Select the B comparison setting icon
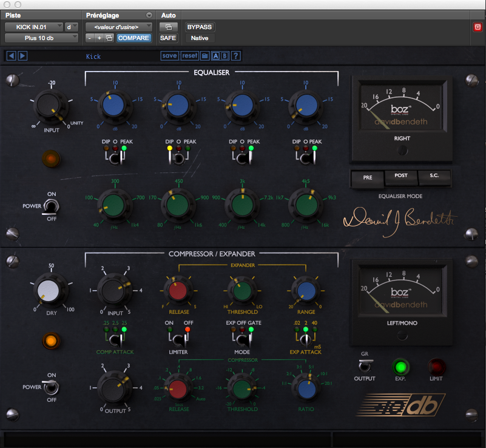 pyautogui.click(x=225, y=55)
